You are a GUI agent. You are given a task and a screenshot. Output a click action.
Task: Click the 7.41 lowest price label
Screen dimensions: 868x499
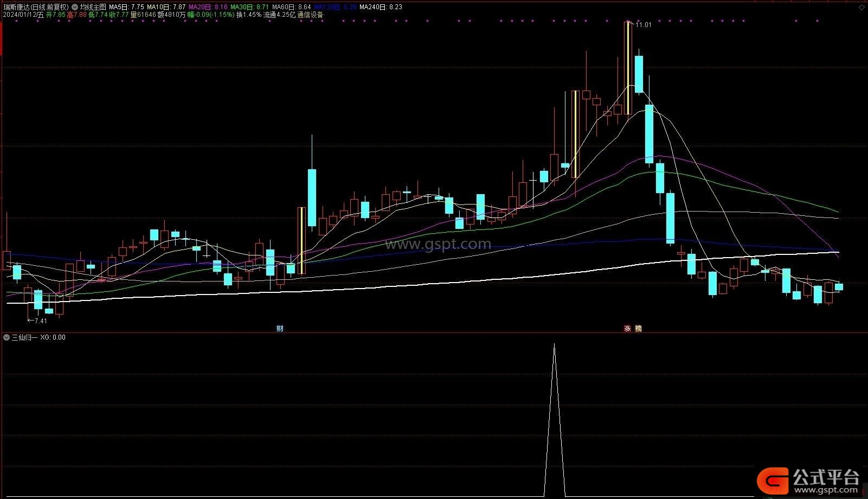[41, 321]
